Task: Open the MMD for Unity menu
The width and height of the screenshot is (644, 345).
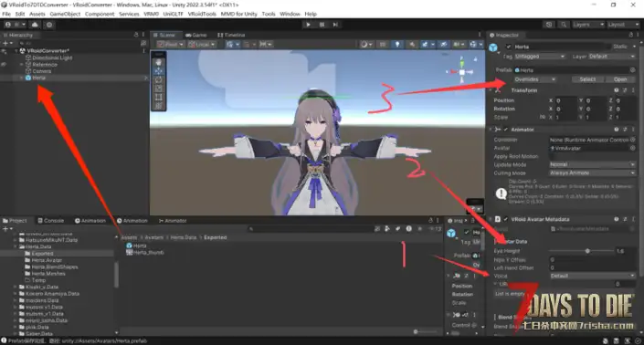Action: (238, 14)
